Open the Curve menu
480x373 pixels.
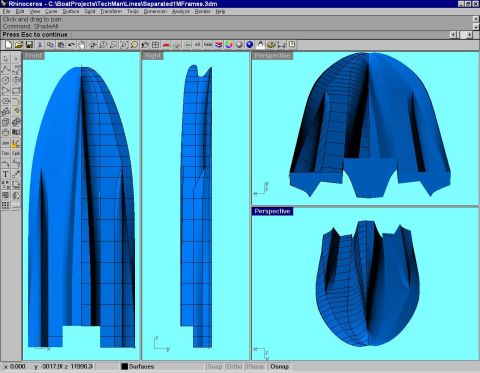pos(51,12)
